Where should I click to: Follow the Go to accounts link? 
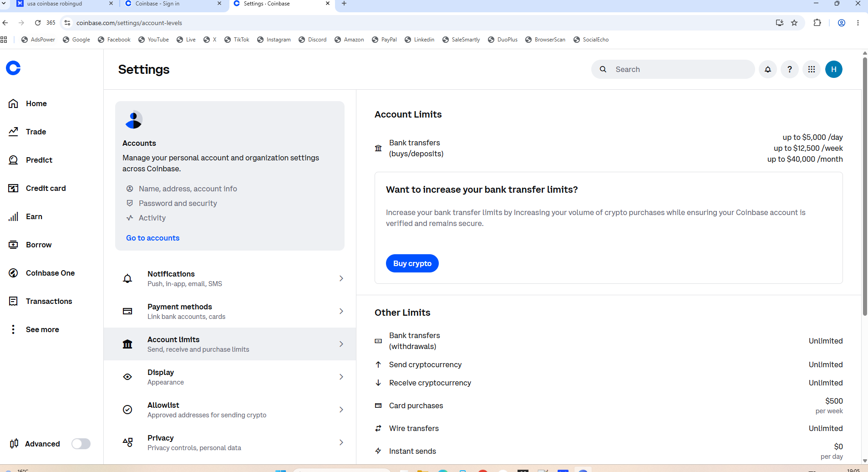(x=153, y=238)
